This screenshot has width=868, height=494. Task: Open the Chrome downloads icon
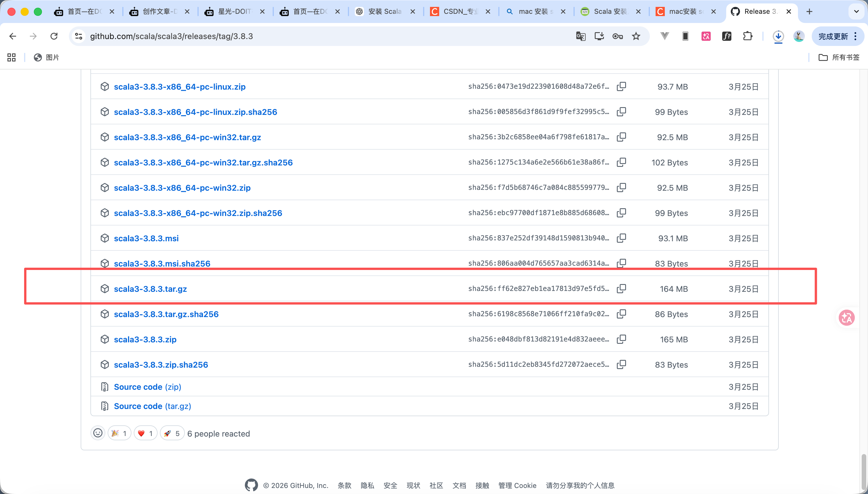tap(778, 36)
